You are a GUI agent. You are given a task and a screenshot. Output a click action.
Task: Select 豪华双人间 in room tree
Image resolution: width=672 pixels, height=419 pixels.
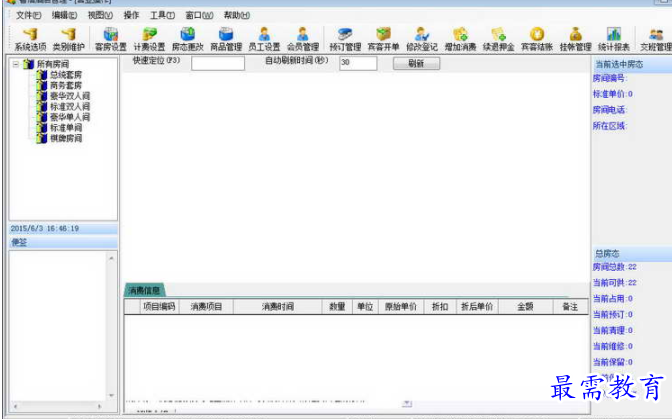point(70,96)
